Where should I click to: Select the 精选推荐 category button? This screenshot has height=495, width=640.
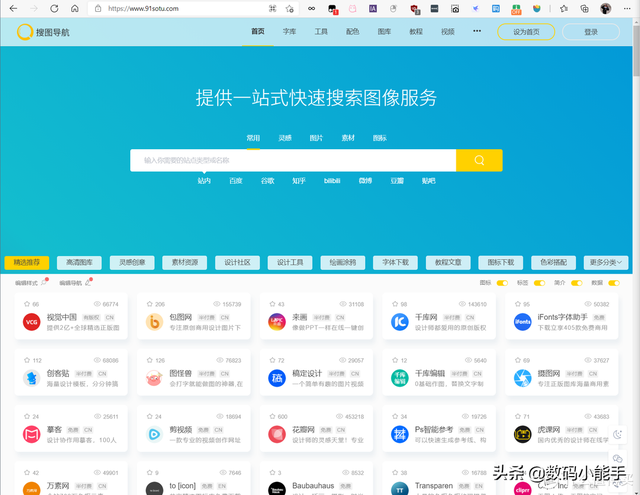27,263
